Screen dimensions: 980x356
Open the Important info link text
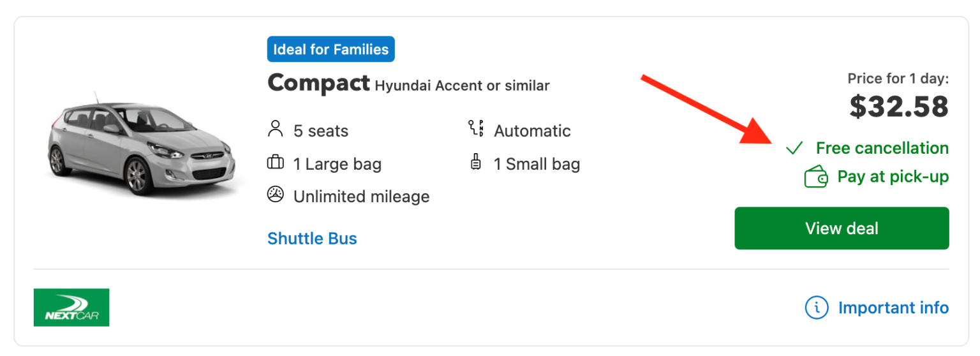click(893, 308)
